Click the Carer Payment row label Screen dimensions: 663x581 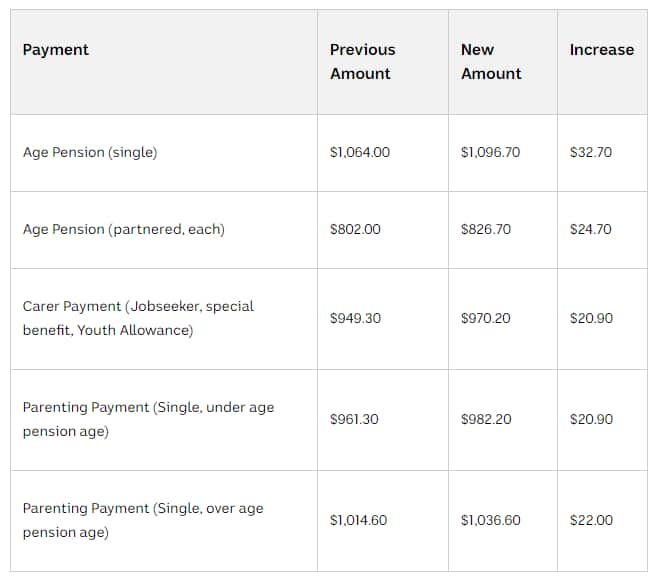pyautogui.click(x=138, y=318)
